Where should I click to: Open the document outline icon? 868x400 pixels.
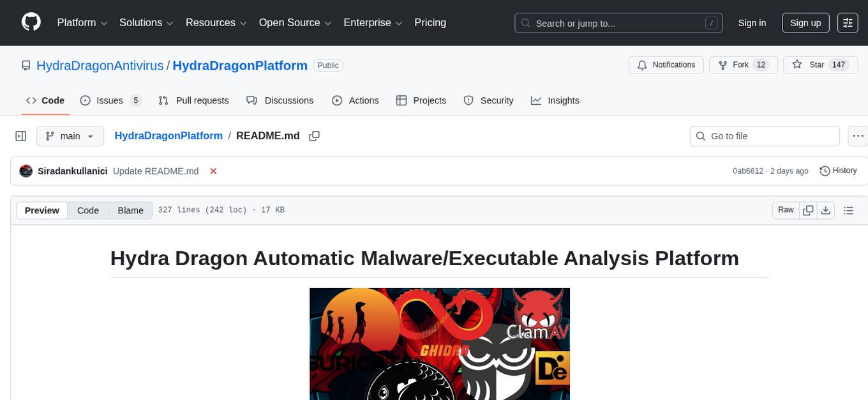[x=848, y=210]
